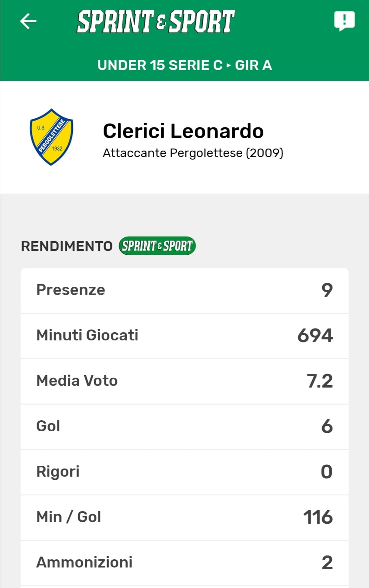
Task: Click the 7.2 average rating value
Action: tap(320, 381)
